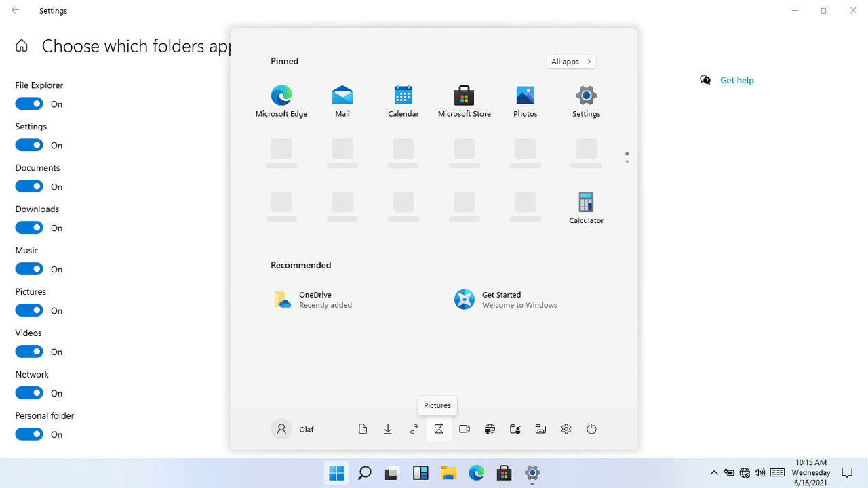Launch the Photos app
The height and width of the screenshot is (488, 868).
525,100
